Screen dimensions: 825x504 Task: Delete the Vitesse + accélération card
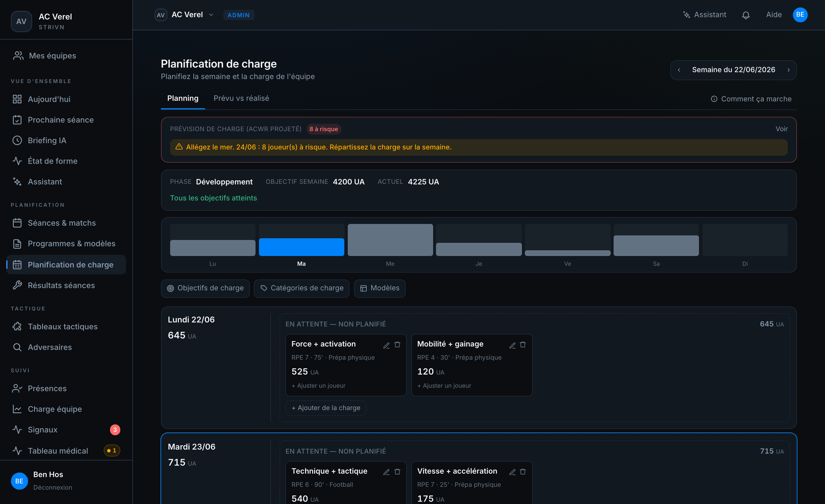(x=523, y=472)
